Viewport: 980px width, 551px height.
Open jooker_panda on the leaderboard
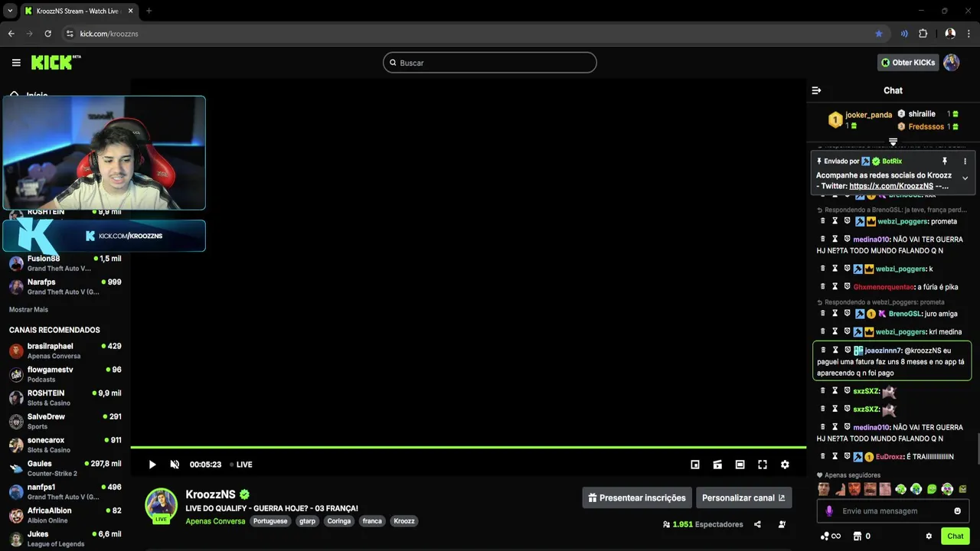click(868, 115)
